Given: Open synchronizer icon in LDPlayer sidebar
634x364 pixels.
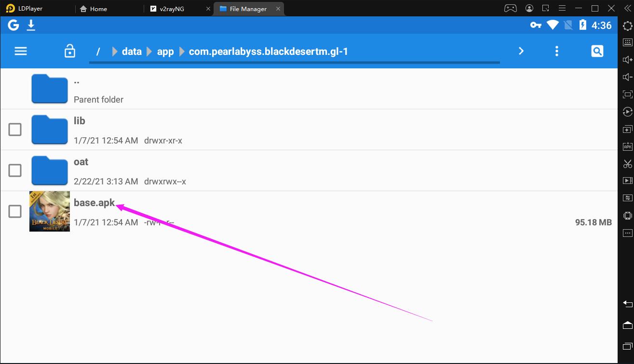Looking at the screenshot, I should coord(627,198).
